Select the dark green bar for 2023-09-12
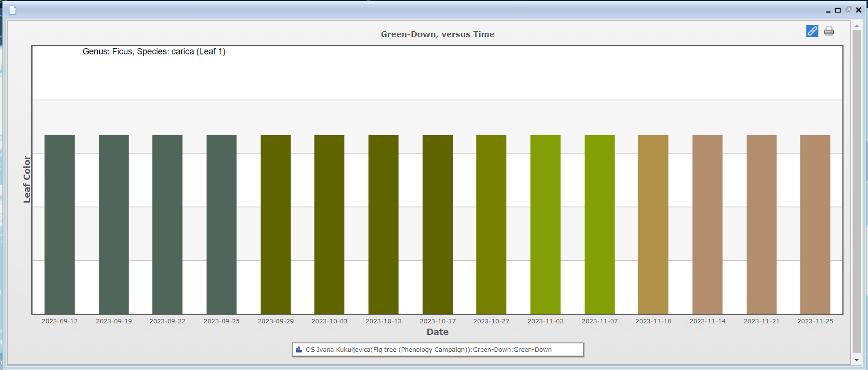The height and width of the screenshot is (370, 868). pyautogui.click(x=60, y=224)
